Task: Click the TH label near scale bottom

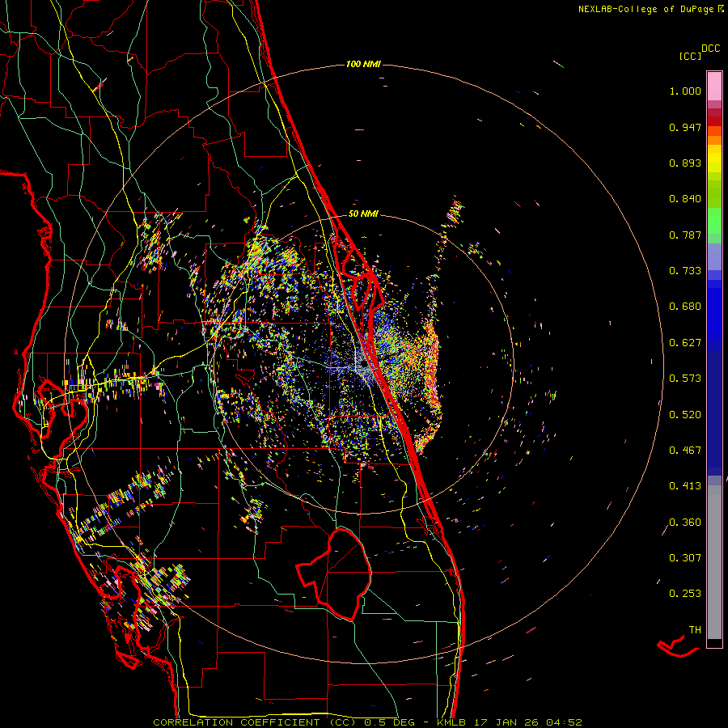Action: coord(694,629)
